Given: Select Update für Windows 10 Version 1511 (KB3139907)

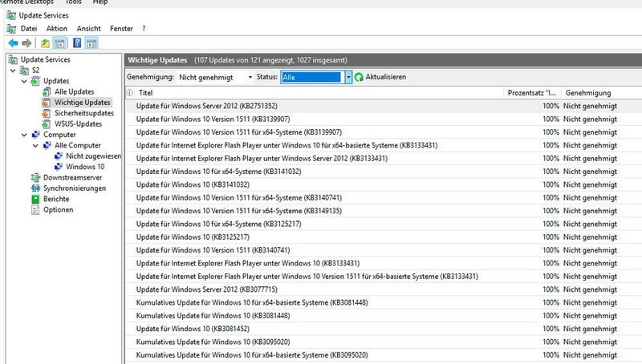Looking at the screenshot, I should click(x=384, y=119).
